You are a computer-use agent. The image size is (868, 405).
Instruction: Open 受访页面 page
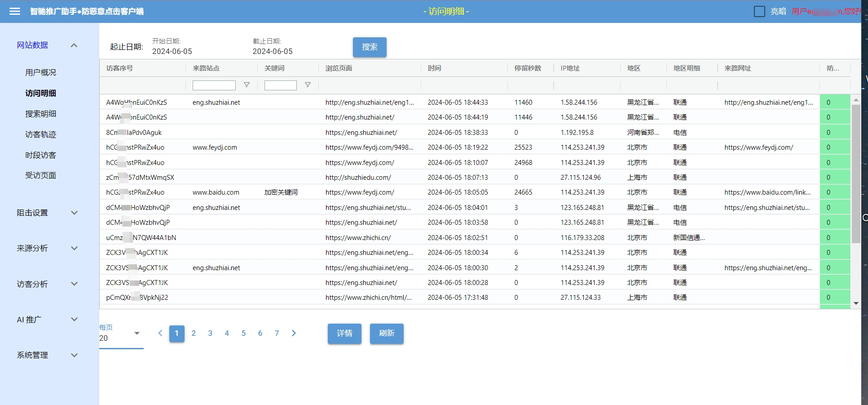click(40, 175)
